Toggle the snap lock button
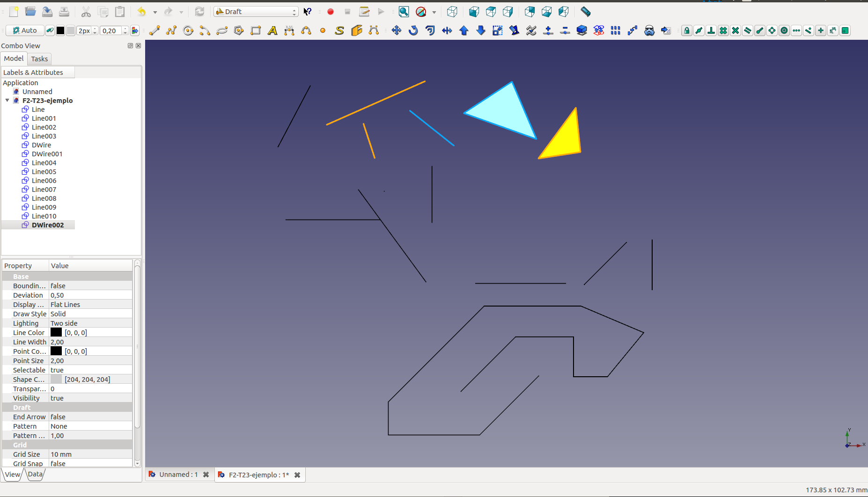868x497 pixels. (x=686, y=31)
